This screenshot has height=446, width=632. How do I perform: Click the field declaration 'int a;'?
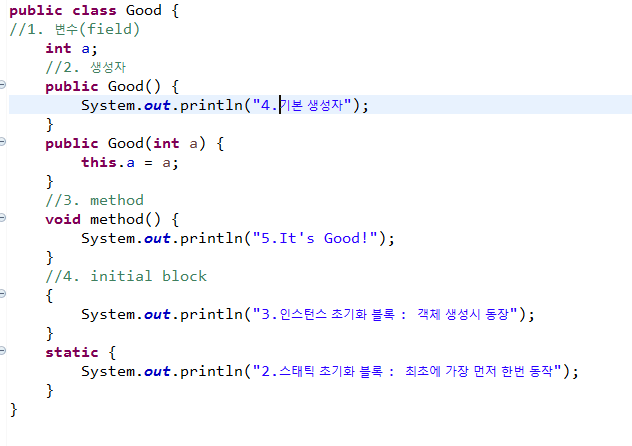(71, 49)
